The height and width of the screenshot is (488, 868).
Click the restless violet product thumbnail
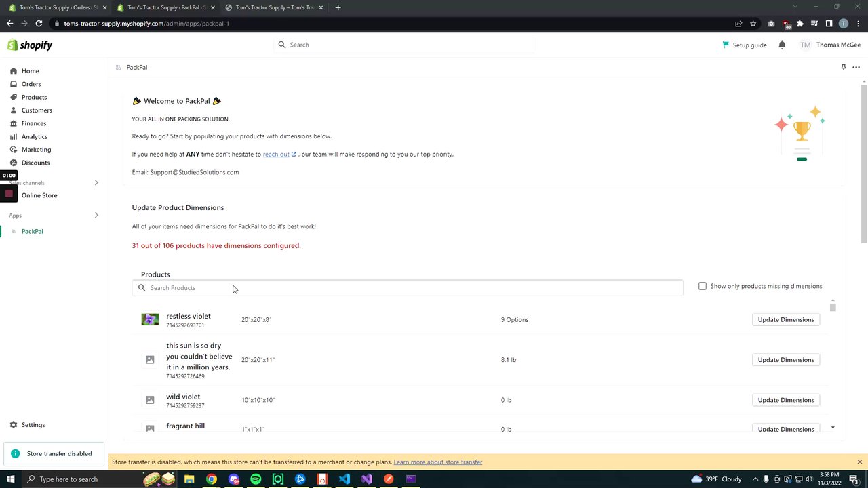[150, 319]
